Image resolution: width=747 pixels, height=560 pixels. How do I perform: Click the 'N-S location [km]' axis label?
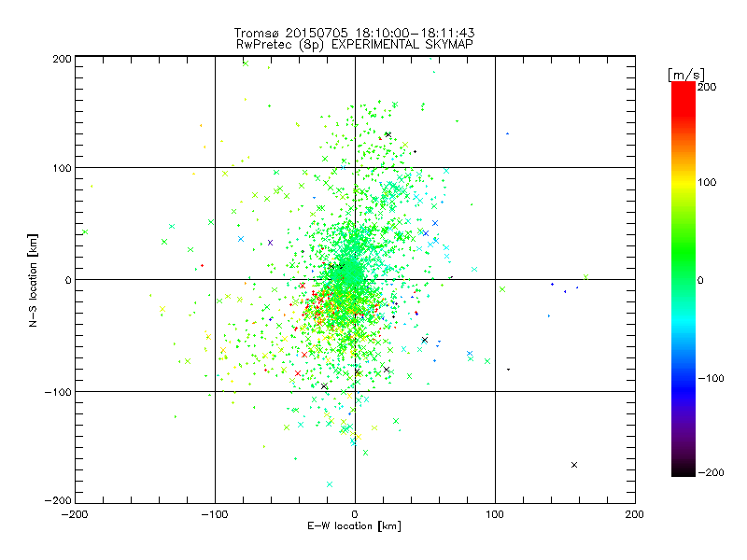pos(33,280)
